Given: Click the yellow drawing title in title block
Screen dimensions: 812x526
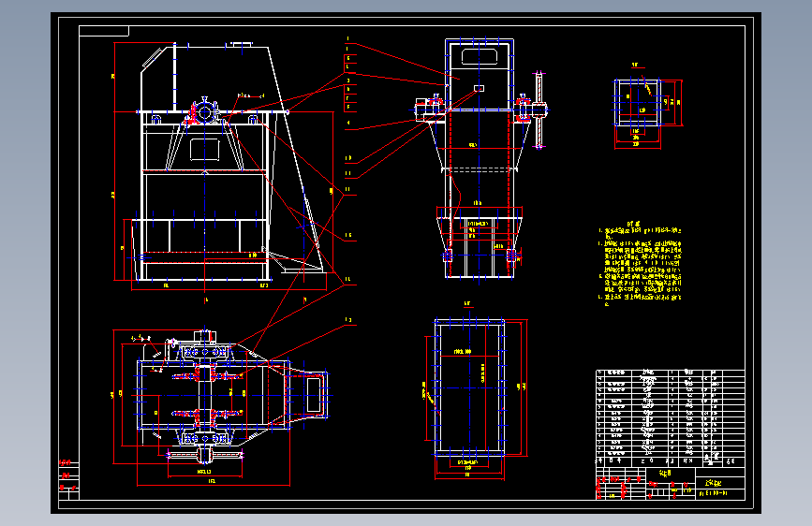Looking at the screenshot, I should pos(713,483).
